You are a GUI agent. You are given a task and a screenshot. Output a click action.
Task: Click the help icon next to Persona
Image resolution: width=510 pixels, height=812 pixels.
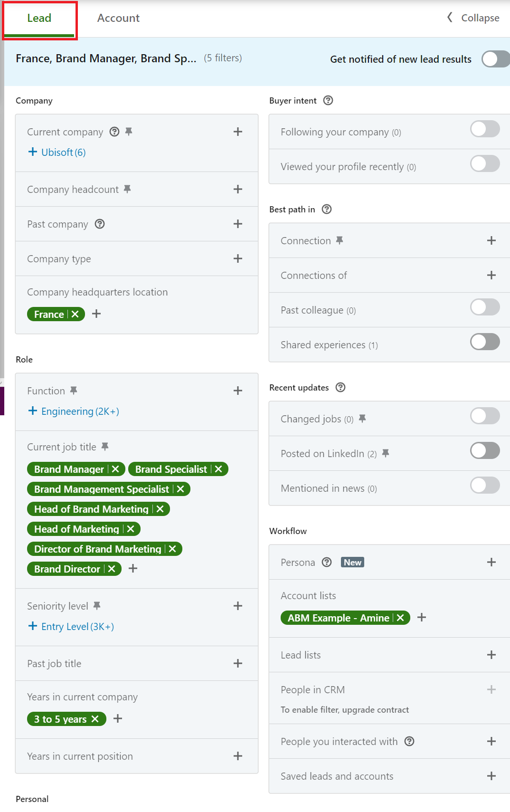coord(327,562)
